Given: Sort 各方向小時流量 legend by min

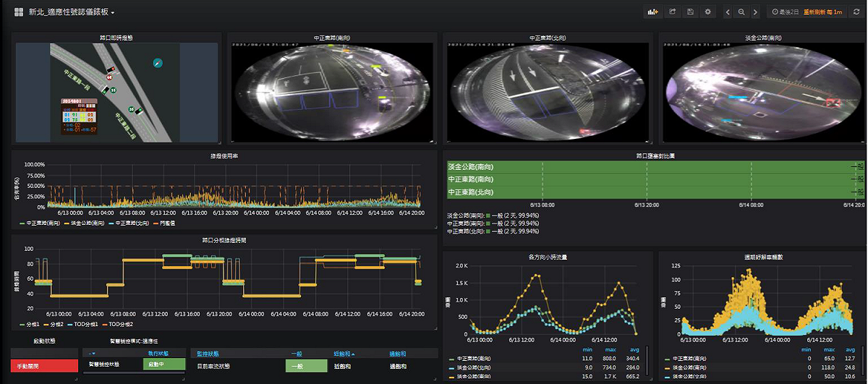Looking at the screenshot, I should pos(587,349).
